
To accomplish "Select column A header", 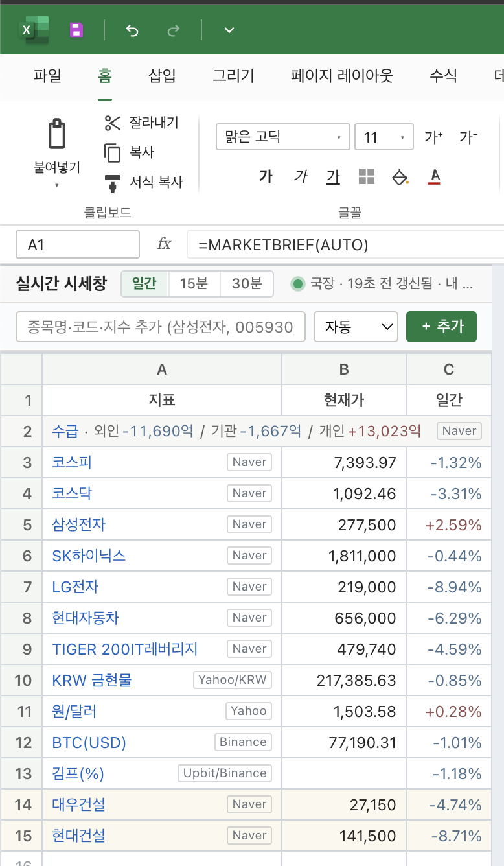I will [x=162, y=369].
